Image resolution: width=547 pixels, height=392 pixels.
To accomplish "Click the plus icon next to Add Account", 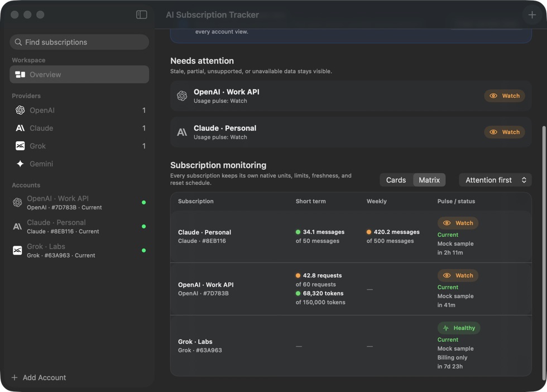I will 15,377.
